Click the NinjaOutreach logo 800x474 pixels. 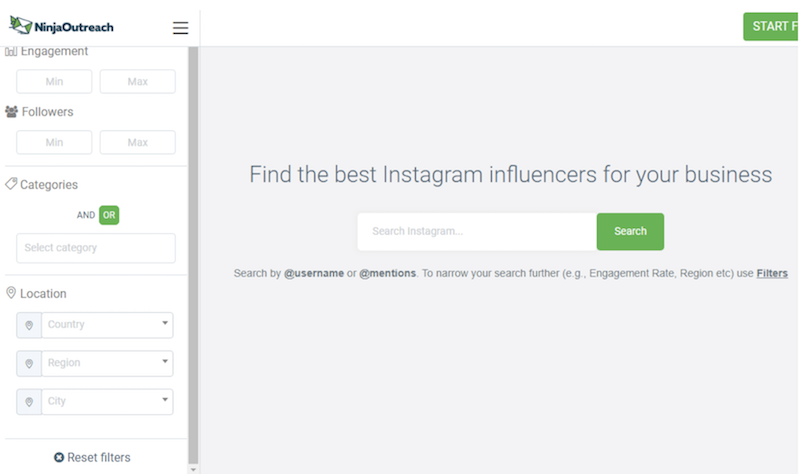[x=61, y=26]
